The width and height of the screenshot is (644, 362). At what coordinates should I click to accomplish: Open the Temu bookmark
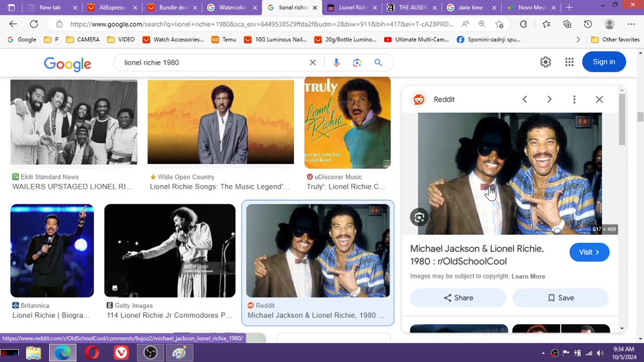pyautogui.click(x=223, y=39)
